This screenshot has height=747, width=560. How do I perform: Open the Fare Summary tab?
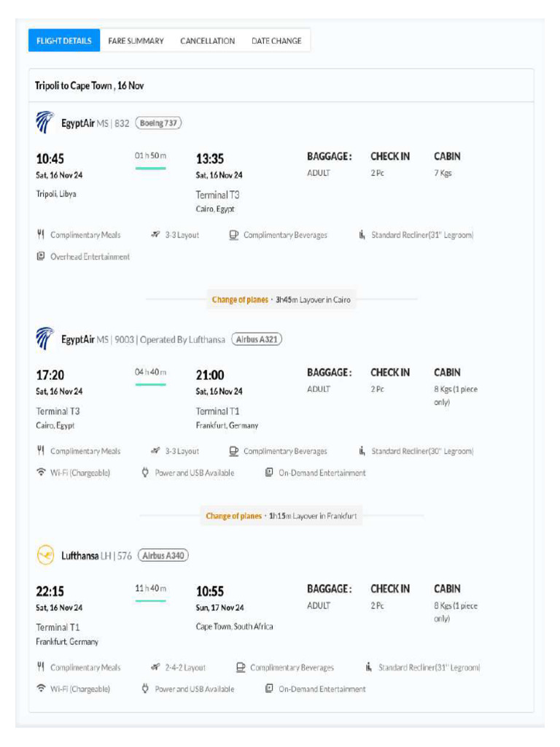(x=136, y=41)
